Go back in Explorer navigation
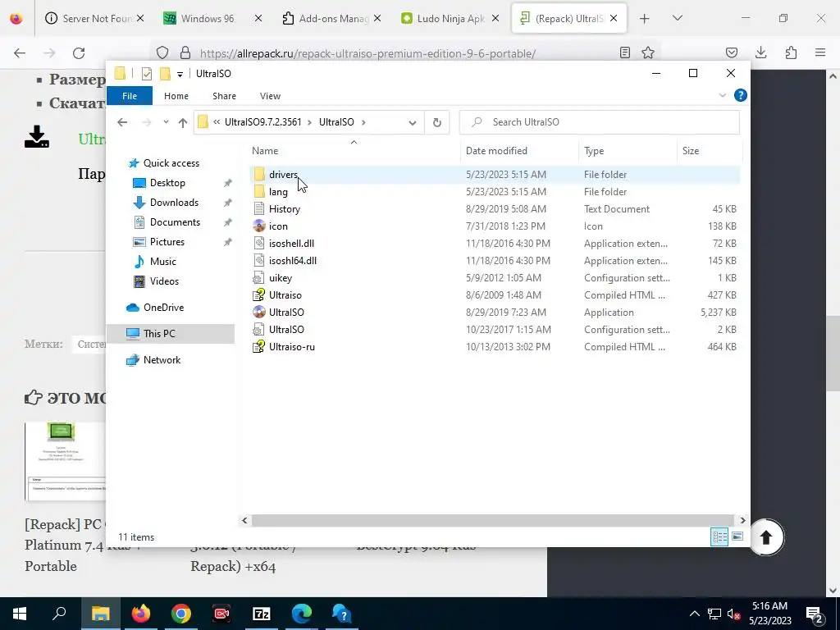This screenshot has height=630, width=840. (x=122, y=123)
